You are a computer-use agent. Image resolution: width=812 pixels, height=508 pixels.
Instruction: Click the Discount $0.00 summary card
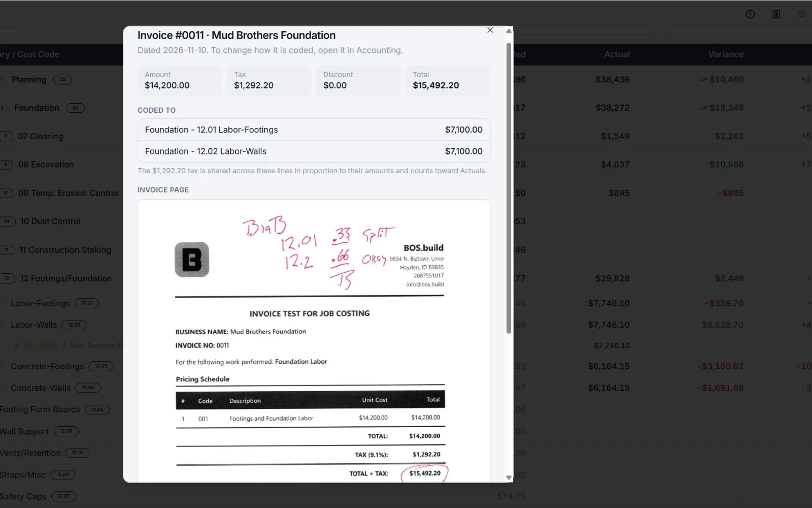click(358, 80)
